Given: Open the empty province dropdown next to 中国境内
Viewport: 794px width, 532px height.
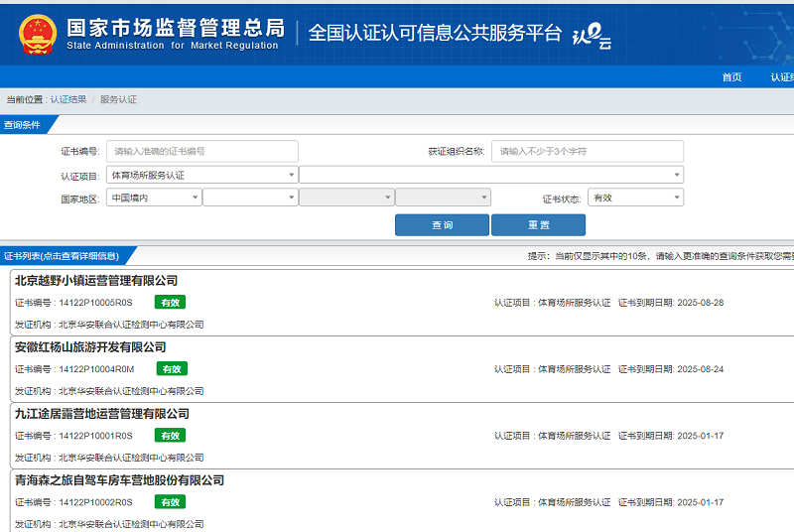Looking at the screenshot, I should click(250, 198).
